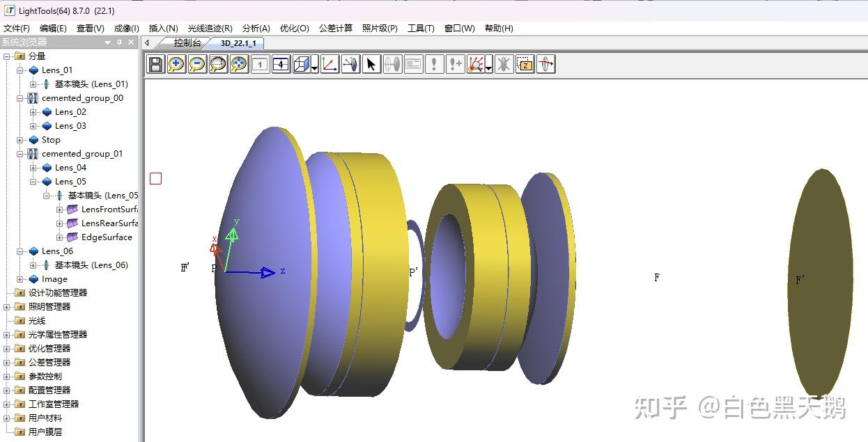This screenshot has width=868, height=442.
Task: Toggle the Z orientation view icon
Action: [524, 63]
